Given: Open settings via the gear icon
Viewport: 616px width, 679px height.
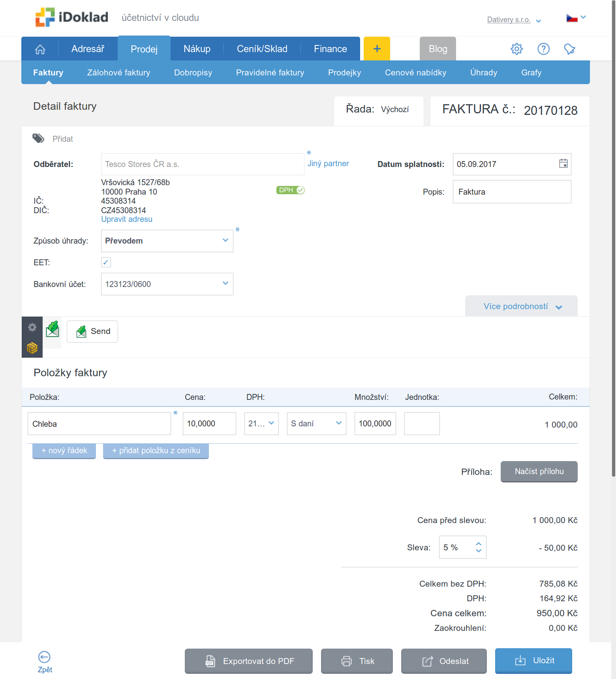Looking at the screenshot, I should pos(516,49).
